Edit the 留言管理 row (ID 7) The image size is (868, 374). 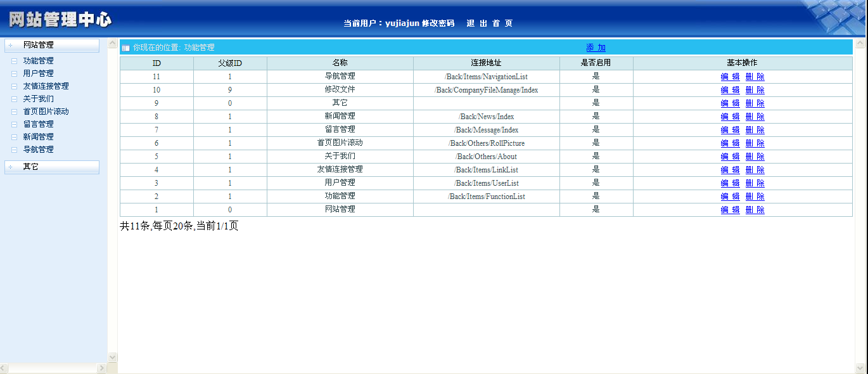click(x=730, y=130)
